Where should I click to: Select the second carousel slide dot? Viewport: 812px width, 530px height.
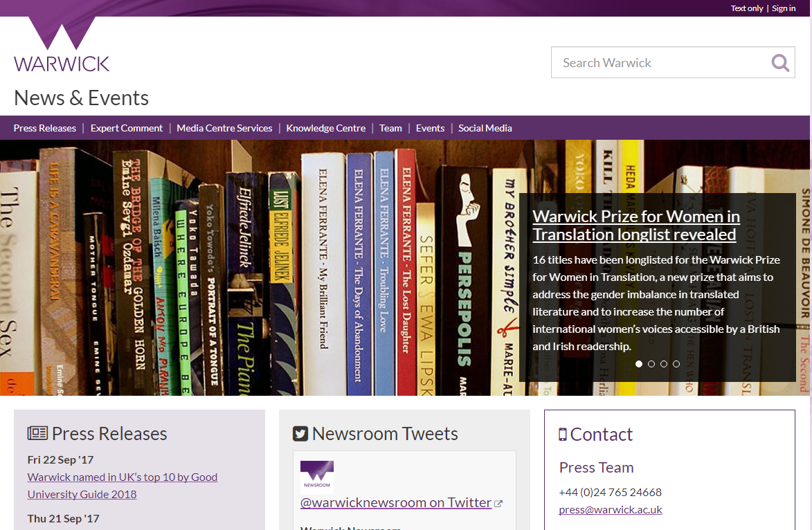[651, 364]
